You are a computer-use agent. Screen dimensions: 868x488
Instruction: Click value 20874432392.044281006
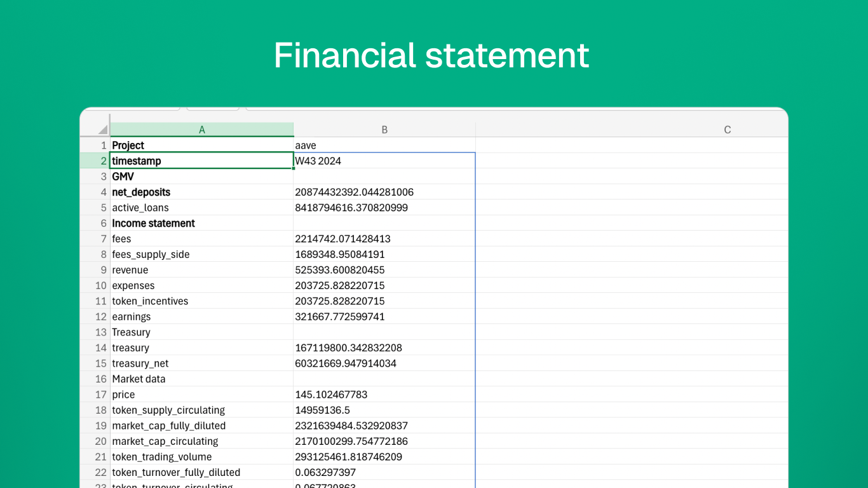[x=384, y=192]
